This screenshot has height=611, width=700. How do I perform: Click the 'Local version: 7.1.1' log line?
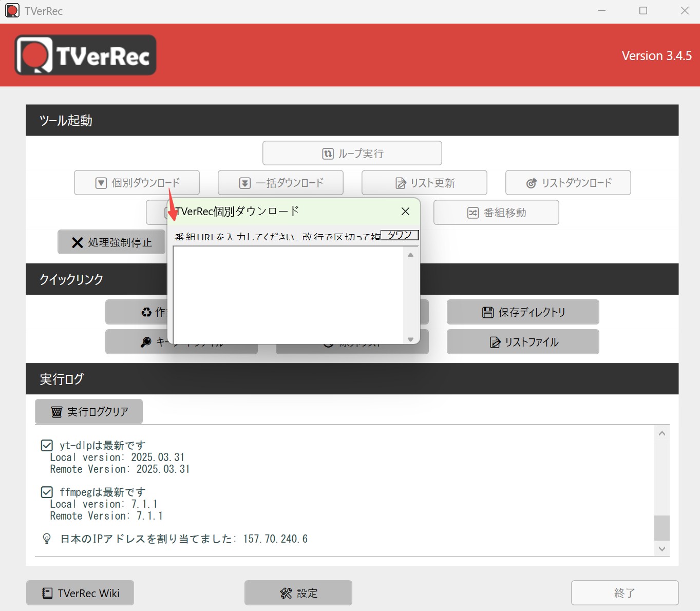pos(104,504)
